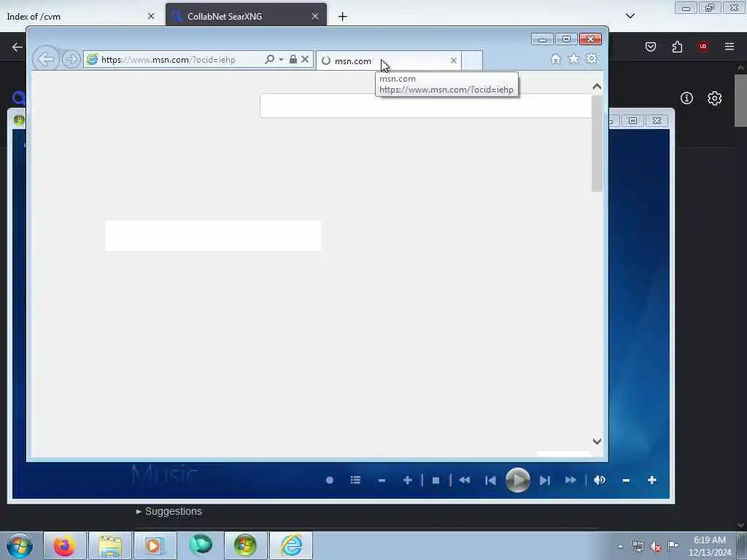Select the msn.com tab
Viewport: 747px width, 560px height.
388,61
